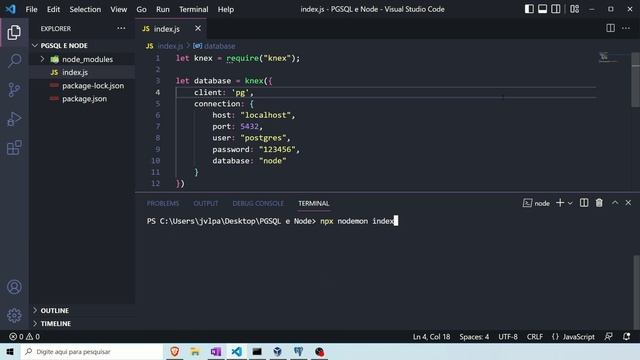Screen dimensions: 640x360
Task: Change line ending via CRLF
Action: click(x=534, y=337)
